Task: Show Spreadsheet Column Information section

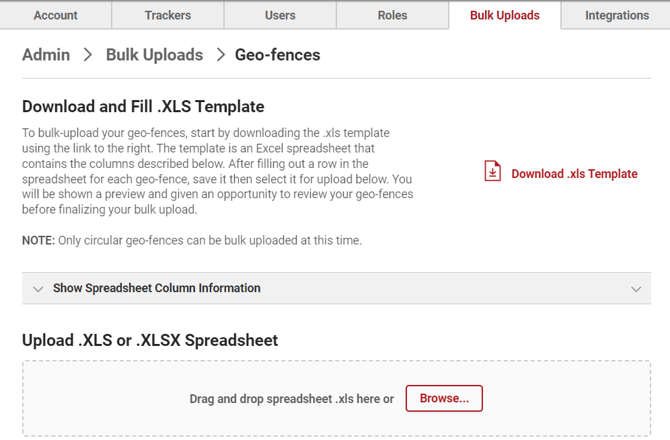Action: tap(157, 288)
